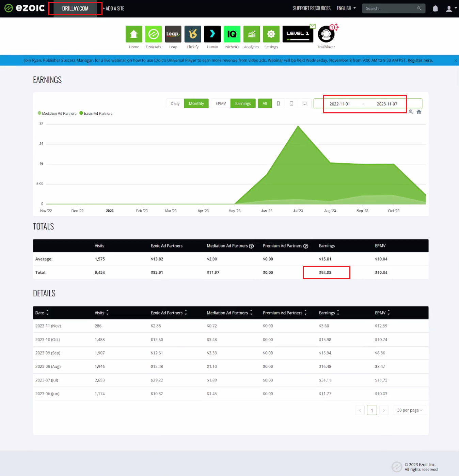Open the Humix icon
459x476 pixels.
[x=212, y=34]
